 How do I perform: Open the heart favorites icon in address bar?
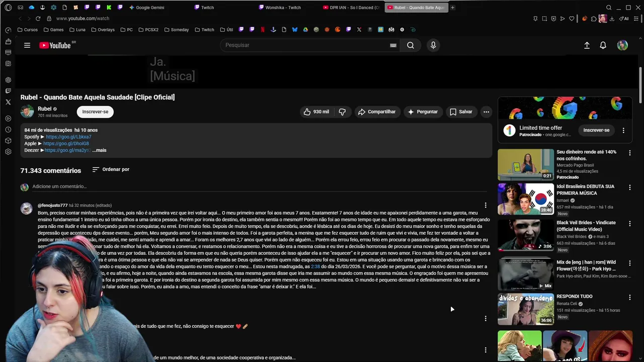coord(572,19)
